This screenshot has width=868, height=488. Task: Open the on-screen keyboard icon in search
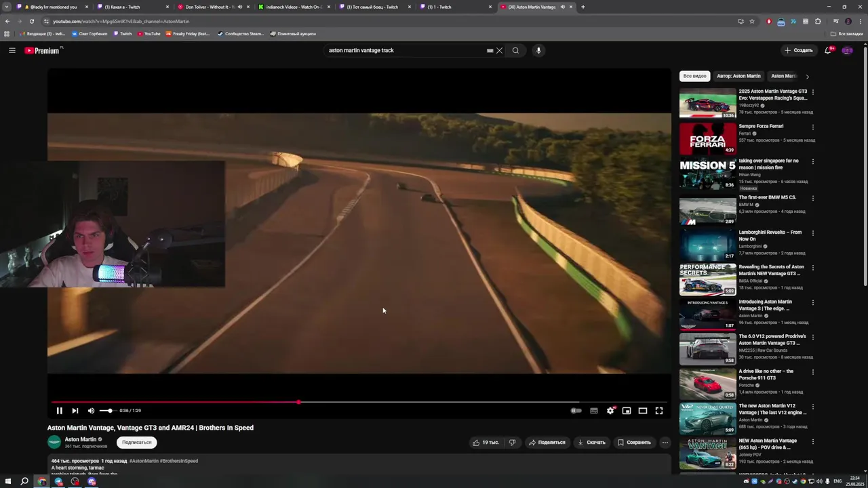490,50
